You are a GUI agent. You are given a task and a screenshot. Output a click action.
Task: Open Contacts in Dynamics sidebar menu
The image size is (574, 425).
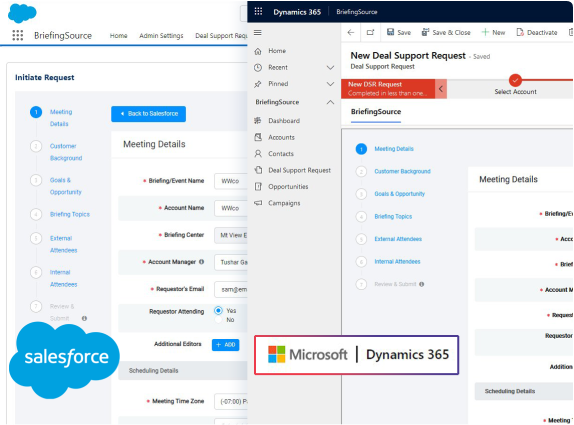(281, 154)
